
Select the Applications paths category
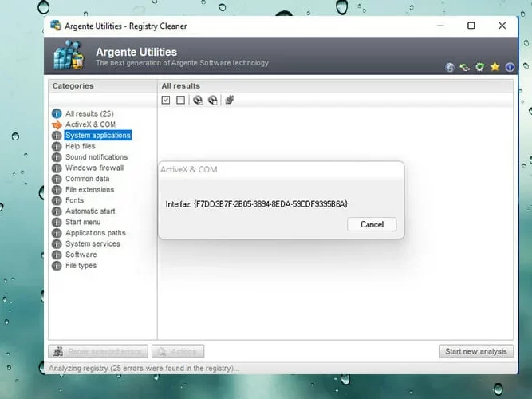96,233
